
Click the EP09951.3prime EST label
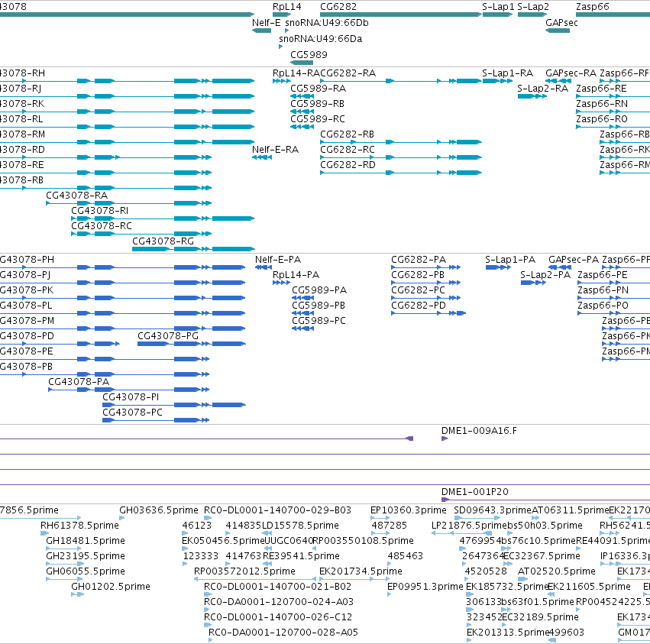[x=425, y=587]
